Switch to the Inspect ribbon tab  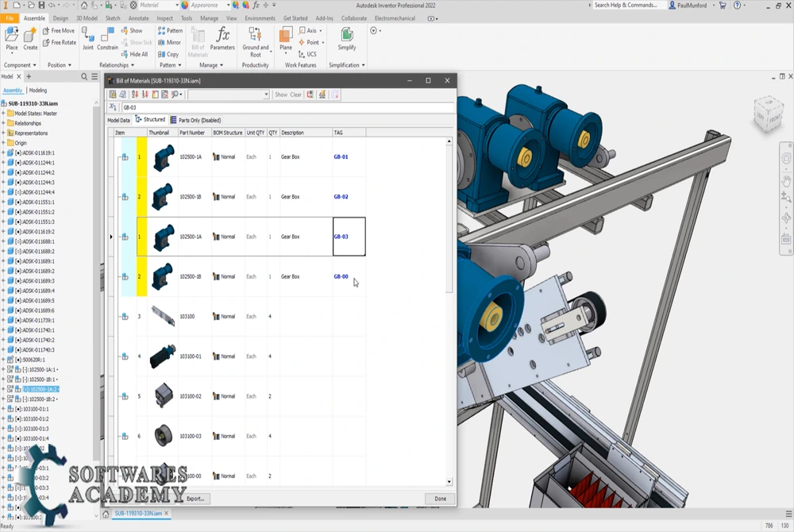pyautogui.click(x=164, y=18)
